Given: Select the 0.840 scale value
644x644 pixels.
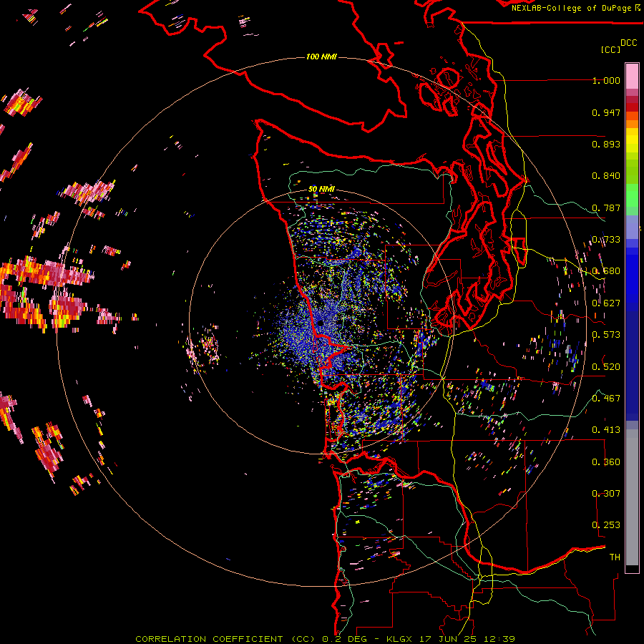Looking at the screenshot, I should pyautogui.click(x=606, y=176).
